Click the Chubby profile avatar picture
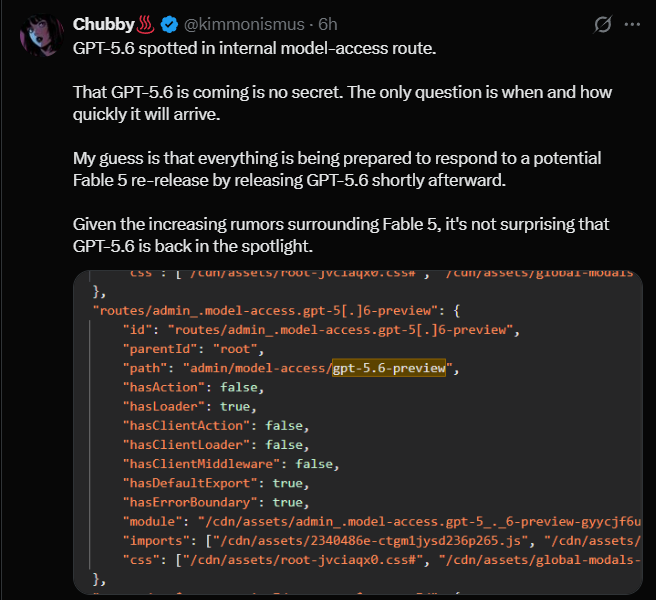 click(x=41, y=36)
